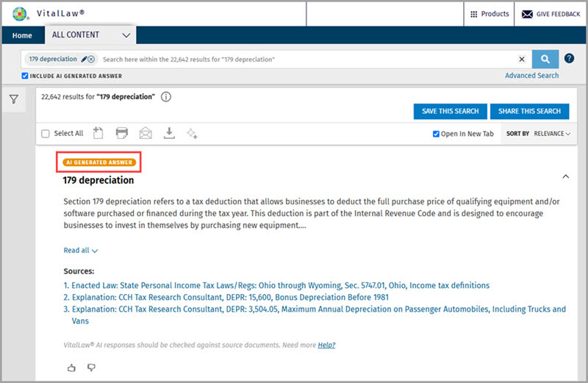Remove the '179 depreciation' search chip

91,60
